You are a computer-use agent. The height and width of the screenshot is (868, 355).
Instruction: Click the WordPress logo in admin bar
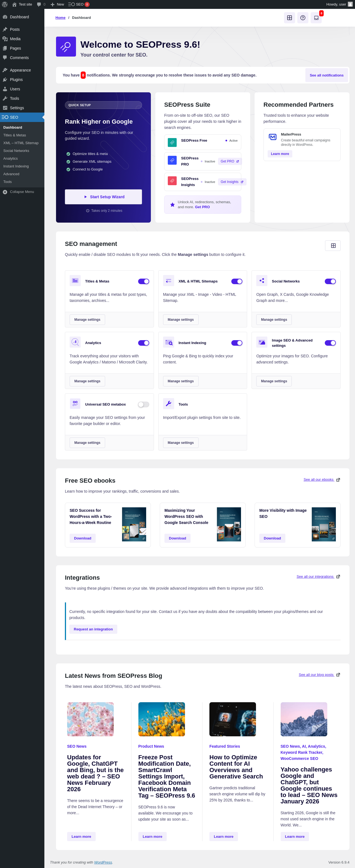tap(5, 4)
